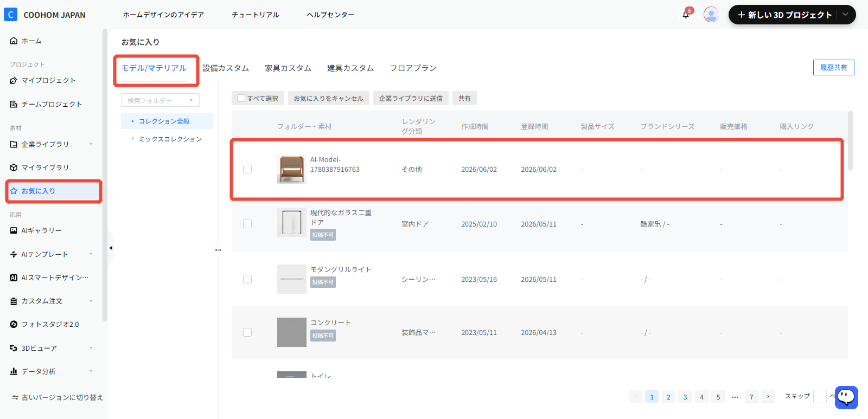868x419 pixels.
Task: Open the notifications bell
Action: (686, 15)
